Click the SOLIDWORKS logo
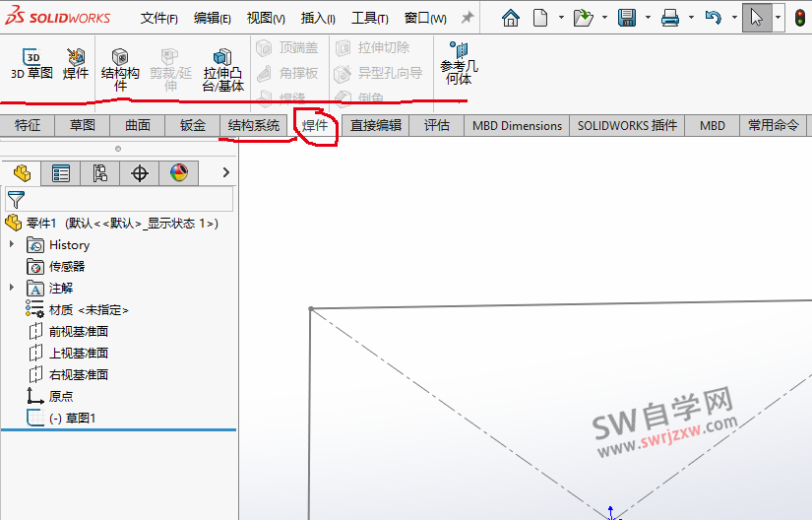This screenshot has width=812, height=520. [57, 16]
